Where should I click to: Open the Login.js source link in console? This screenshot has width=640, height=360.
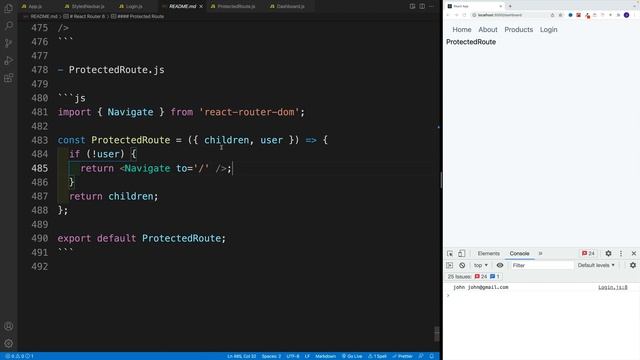click(x=613, y=287)
